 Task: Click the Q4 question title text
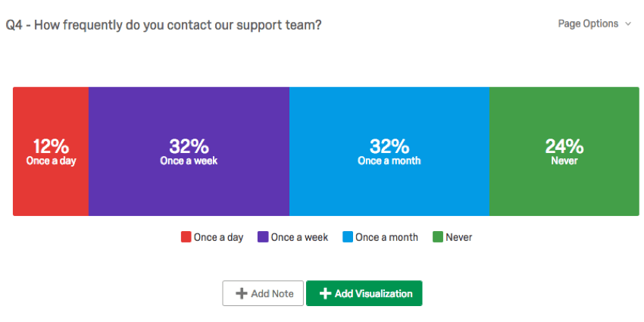[x=164, y=25]
